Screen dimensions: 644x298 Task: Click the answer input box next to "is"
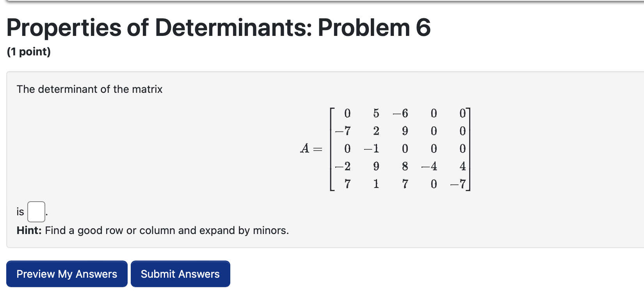pyautogui.click(x=36, y=211)
